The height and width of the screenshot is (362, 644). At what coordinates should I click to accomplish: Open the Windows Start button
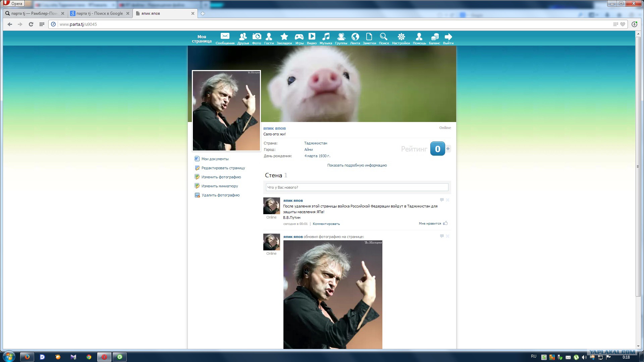[9, 357]
